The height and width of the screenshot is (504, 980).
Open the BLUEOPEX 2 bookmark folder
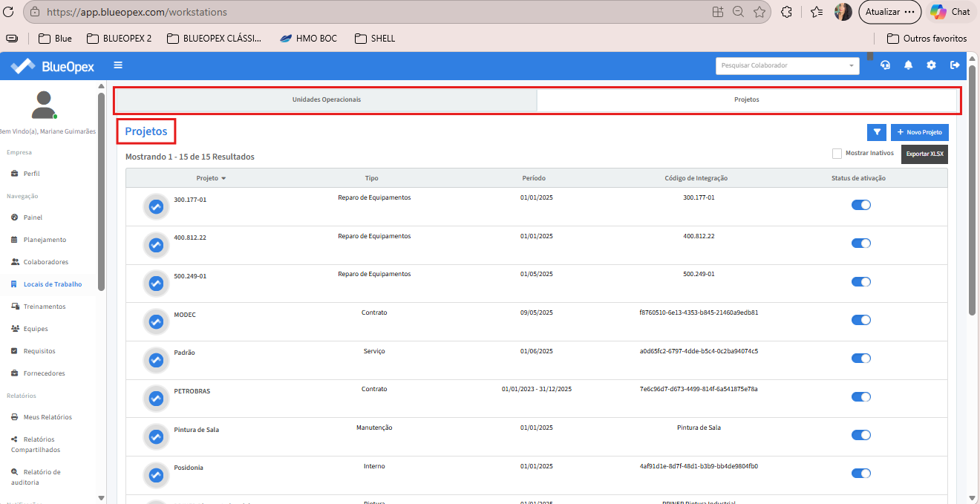click(x=119, y=38)
